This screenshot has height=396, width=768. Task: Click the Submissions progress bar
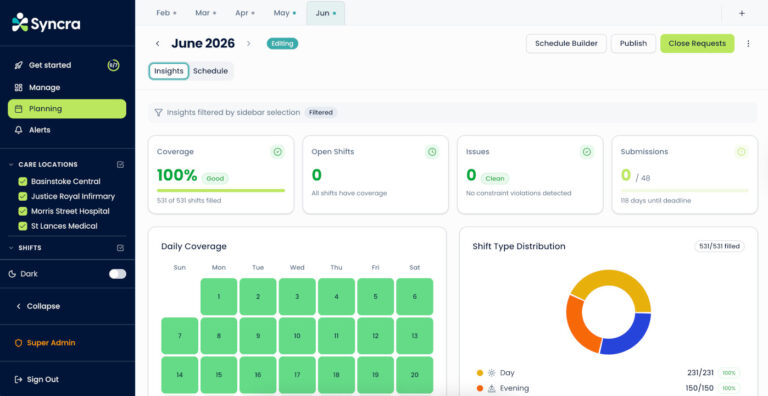[684, 190]
